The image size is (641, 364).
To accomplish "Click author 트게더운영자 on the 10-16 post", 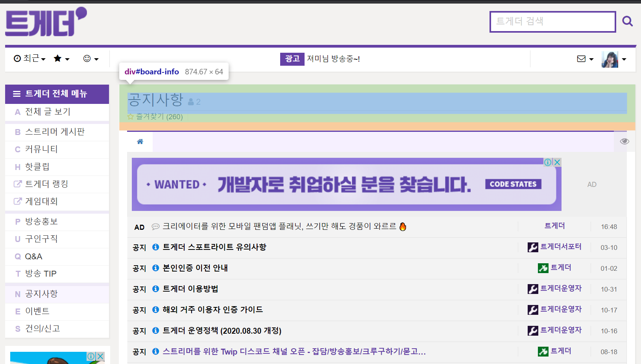I will point(561,330).
